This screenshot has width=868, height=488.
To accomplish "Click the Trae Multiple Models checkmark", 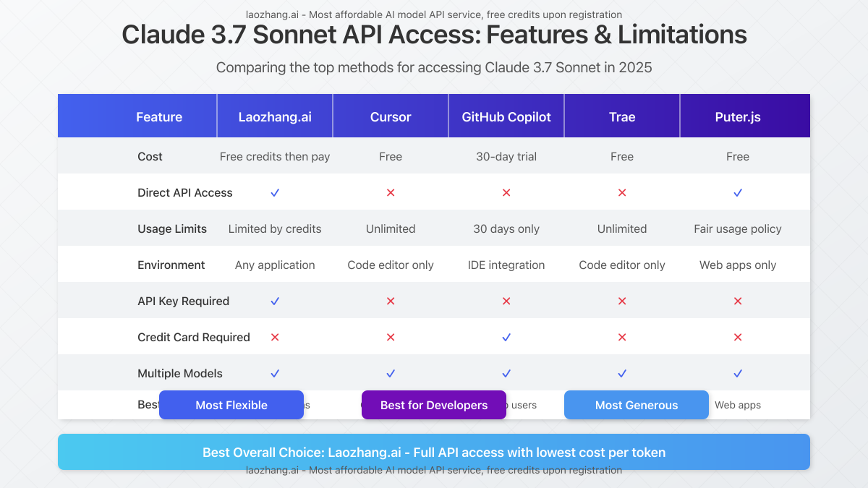I will coord(622,374).
